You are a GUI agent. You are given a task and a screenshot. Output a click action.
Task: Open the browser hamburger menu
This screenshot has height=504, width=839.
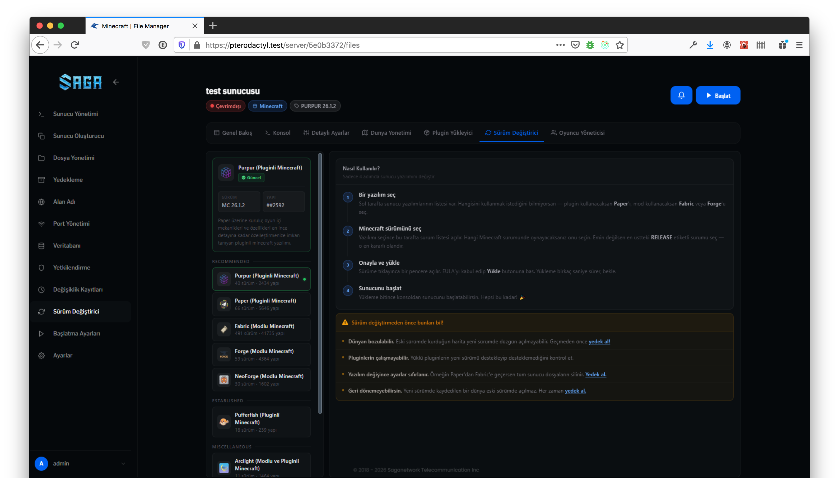tap(799, 45)
